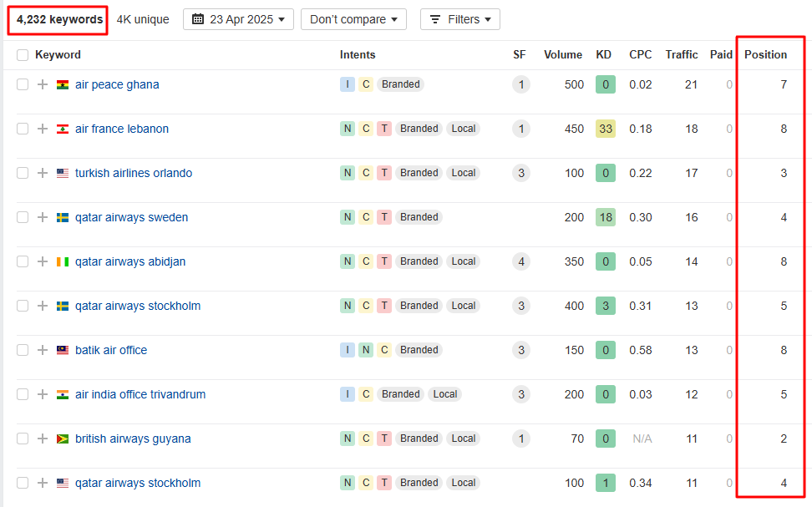
Task: Click plus icon for qatar airways stockholm, volume 400
Action: point(43,306)
